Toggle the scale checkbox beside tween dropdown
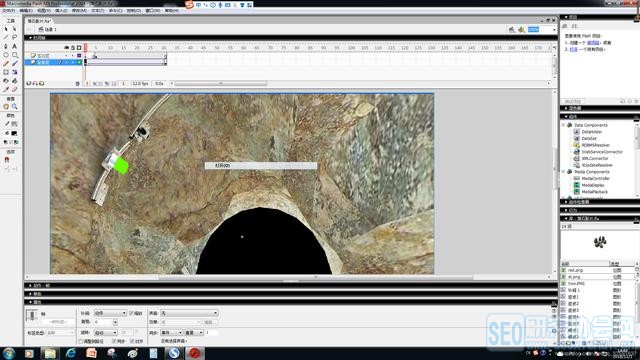 click(131, 313)
